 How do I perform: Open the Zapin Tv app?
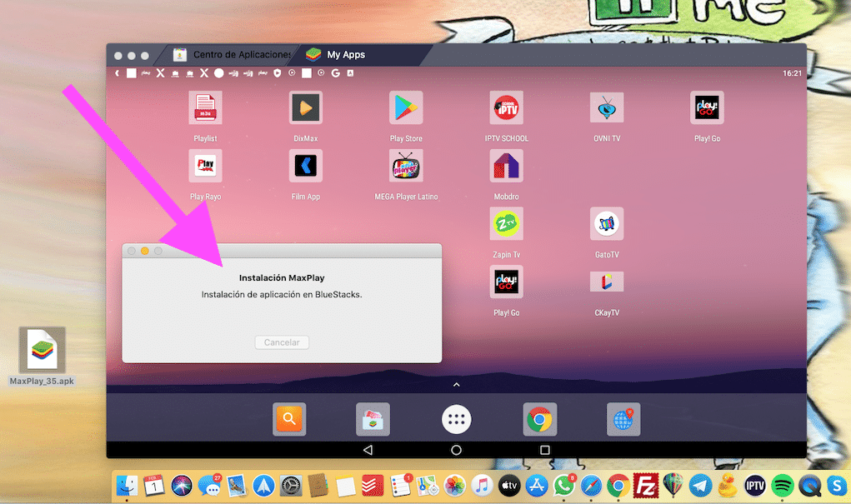point(506,223)
